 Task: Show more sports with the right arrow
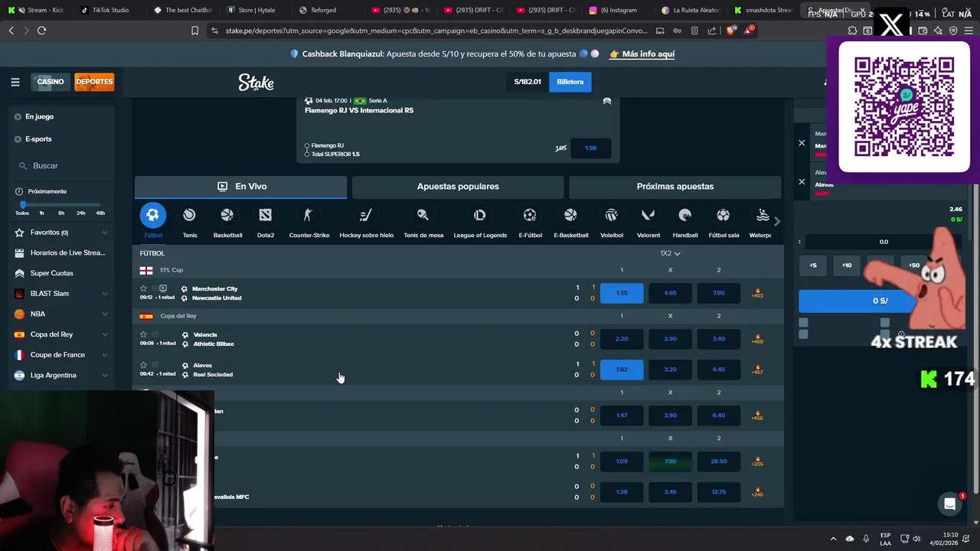tap(777, 221)
